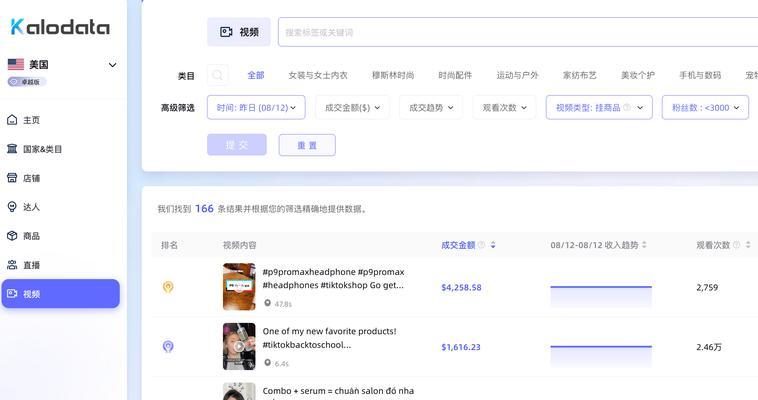
Task: Click the 重置 reset button
Action: coord(307,145)
